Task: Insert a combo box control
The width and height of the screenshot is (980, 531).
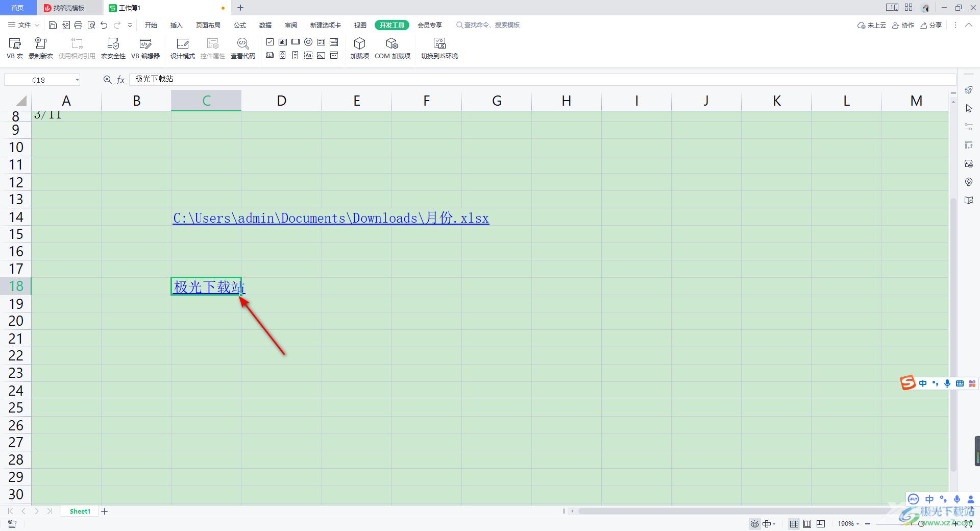Action: tap(334, 42)
